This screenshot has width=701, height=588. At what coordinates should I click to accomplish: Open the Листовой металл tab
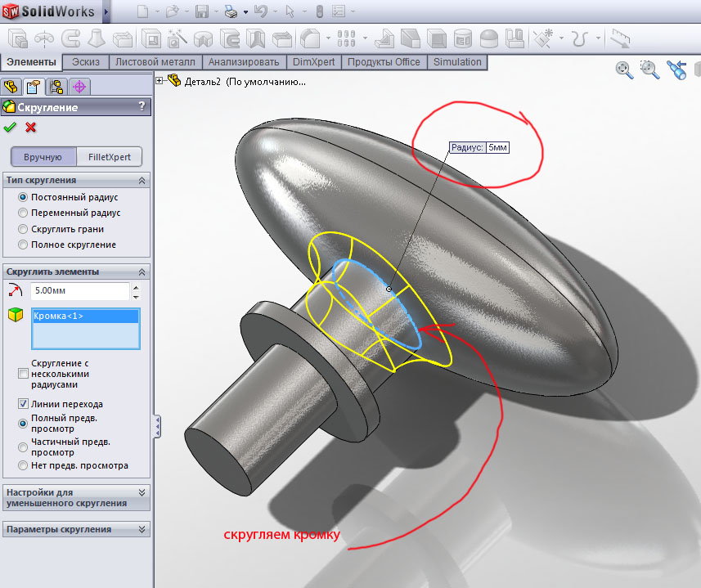155,62
